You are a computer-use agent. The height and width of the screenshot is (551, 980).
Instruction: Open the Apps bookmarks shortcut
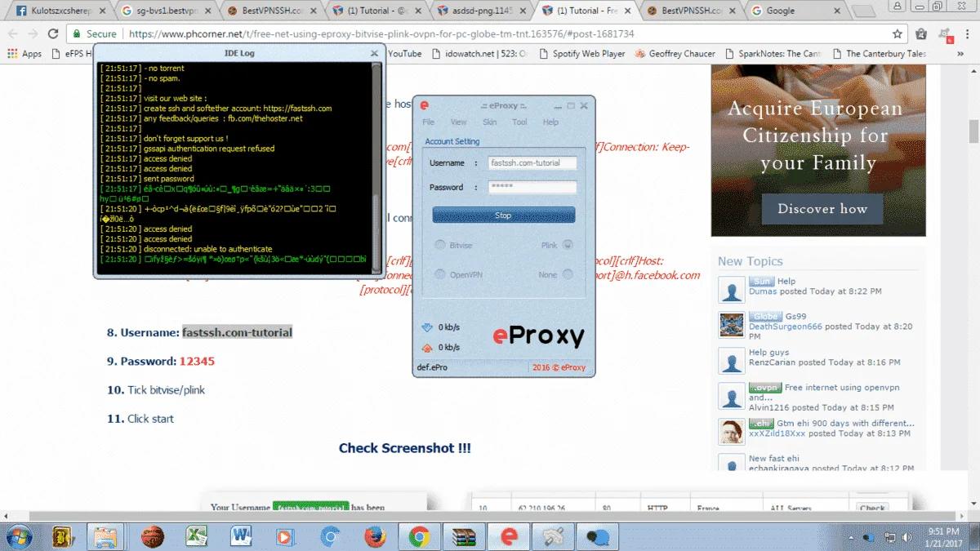pos(24,54)
